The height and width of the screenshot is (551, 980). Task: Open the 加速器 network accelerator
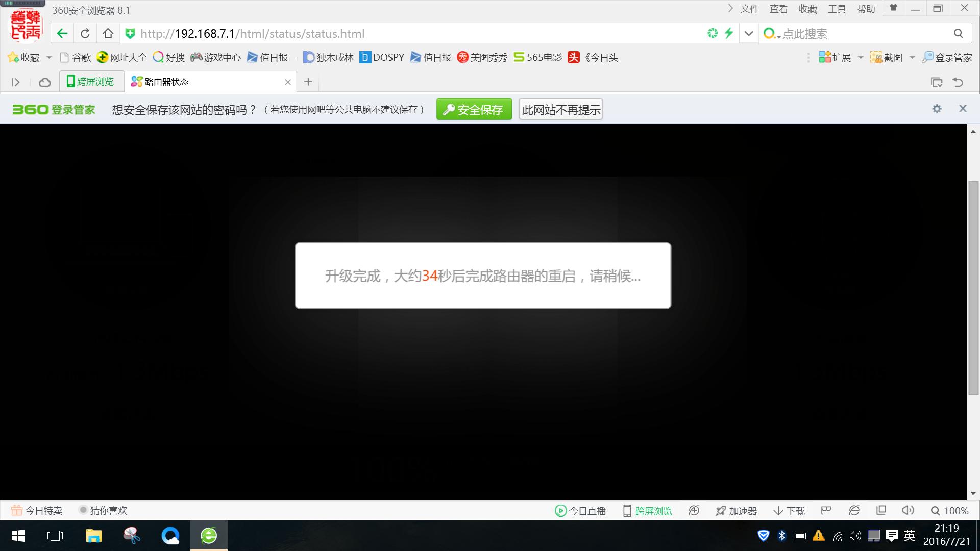tap(737, 510)
